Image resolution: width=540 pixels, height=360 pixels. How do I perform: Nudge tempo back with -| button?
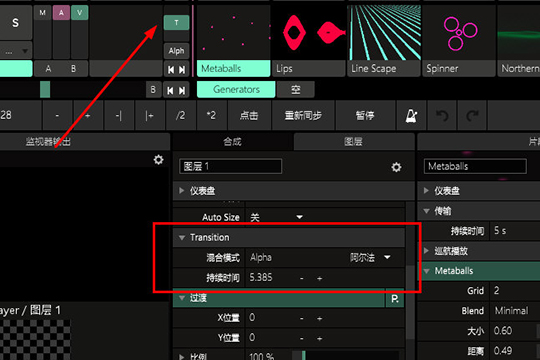(118, 116)
